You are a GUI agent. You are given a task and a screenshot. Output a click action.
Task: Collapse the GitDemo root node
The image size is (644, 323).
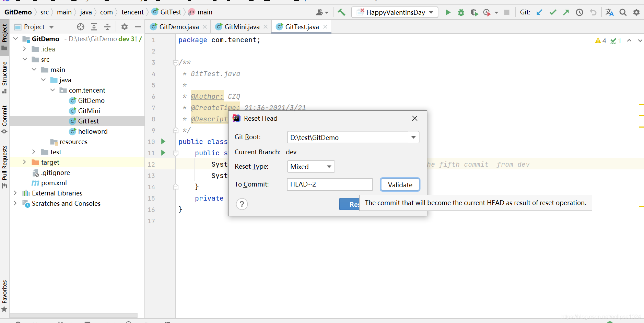click(16, 39)
